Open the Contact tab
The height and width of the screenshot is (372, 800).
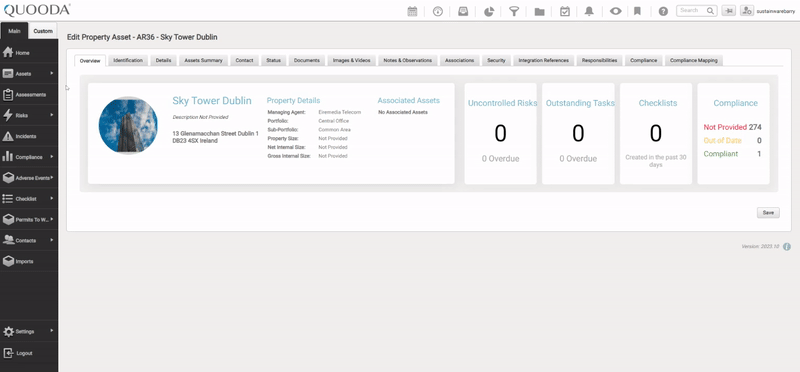point(244,60)
